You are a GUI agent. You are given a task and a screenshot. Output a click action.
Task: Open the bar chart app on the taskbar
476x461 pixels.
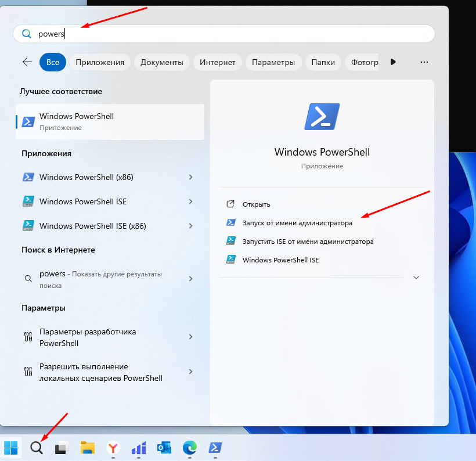[139, 448]
